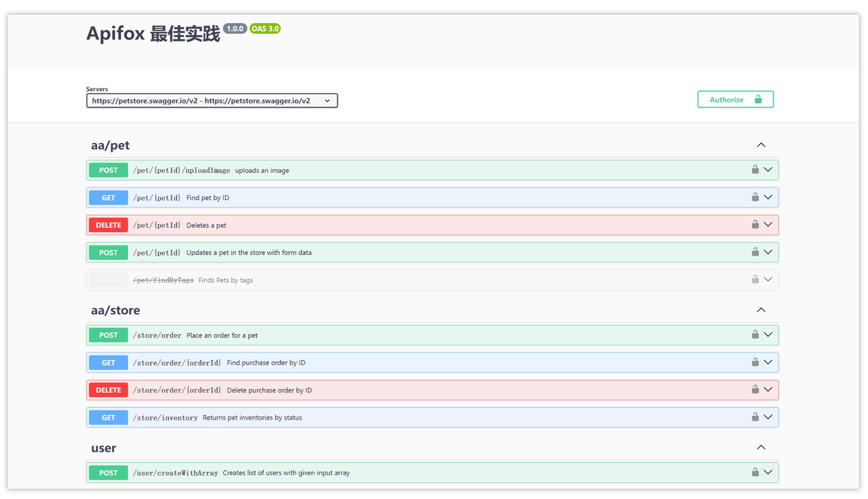This screenshot has width=868, height=499.
Task: Click the aa/pet section heading
Action: tap(111, 145)
